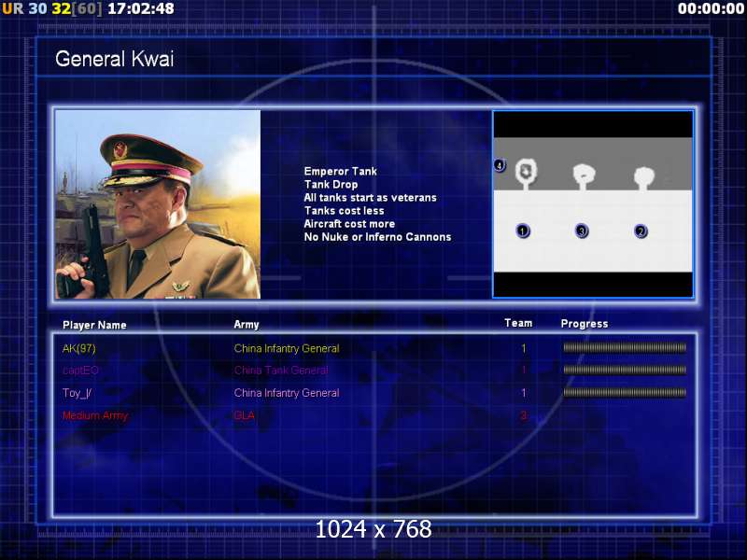
Task: Select player name Medium Army
Action: [x=95, y=415]
